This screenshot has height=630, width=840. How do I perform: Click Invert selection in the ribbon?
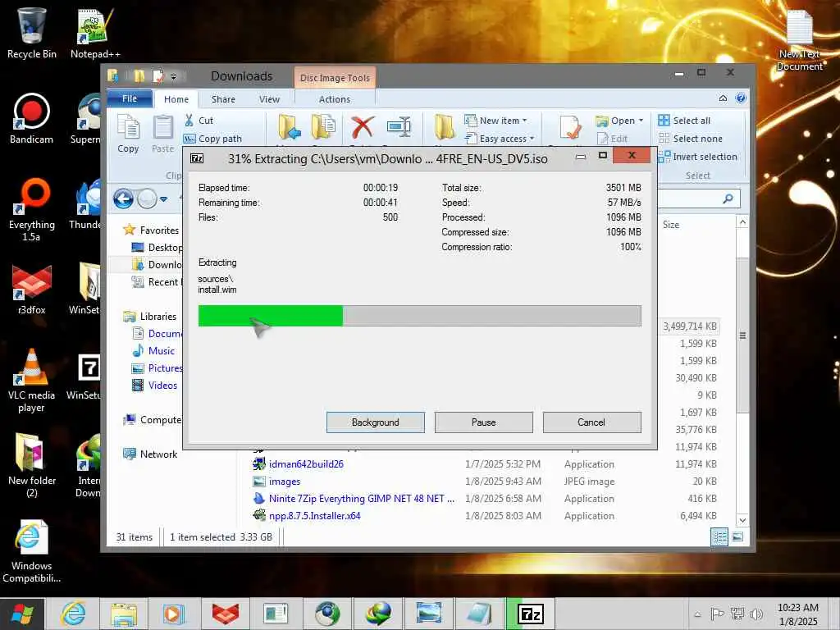coord(697,157)
